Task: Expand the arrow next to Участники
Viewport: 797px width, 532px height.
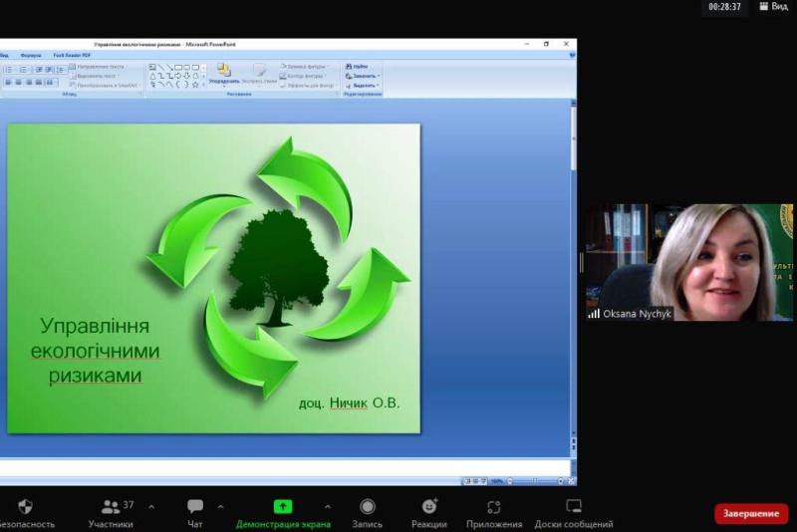Action: tap(151, 506)
